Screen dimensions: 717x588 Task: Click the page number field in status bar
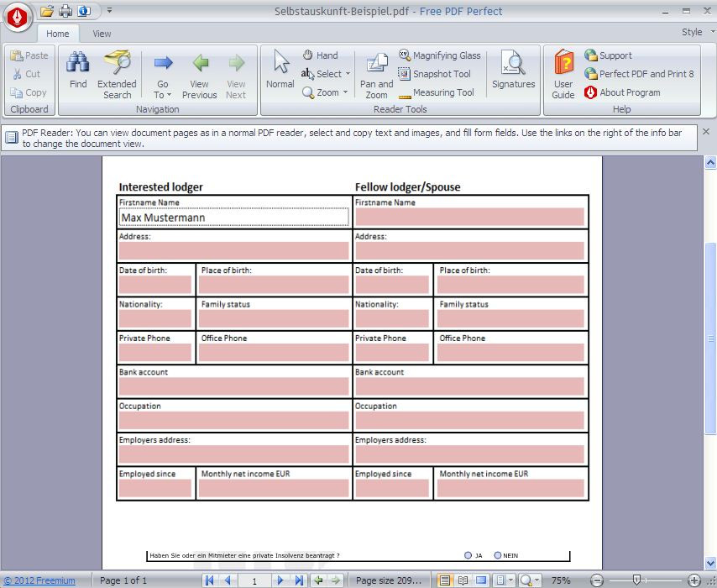(x=254, y=580)
